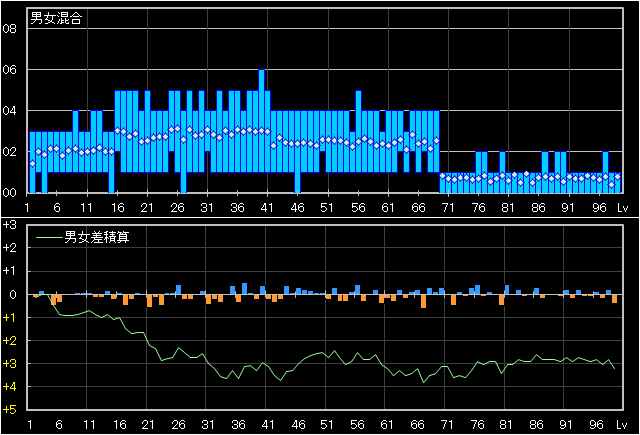The image size is (640, 435).
Task: Select the tallest blue bar reaching 06
Action: tap(261, 131)
